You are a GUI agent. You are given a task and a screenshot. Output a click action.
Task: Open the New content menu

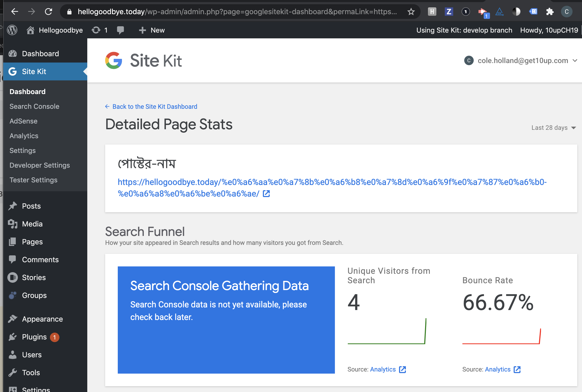coord(152,30)
